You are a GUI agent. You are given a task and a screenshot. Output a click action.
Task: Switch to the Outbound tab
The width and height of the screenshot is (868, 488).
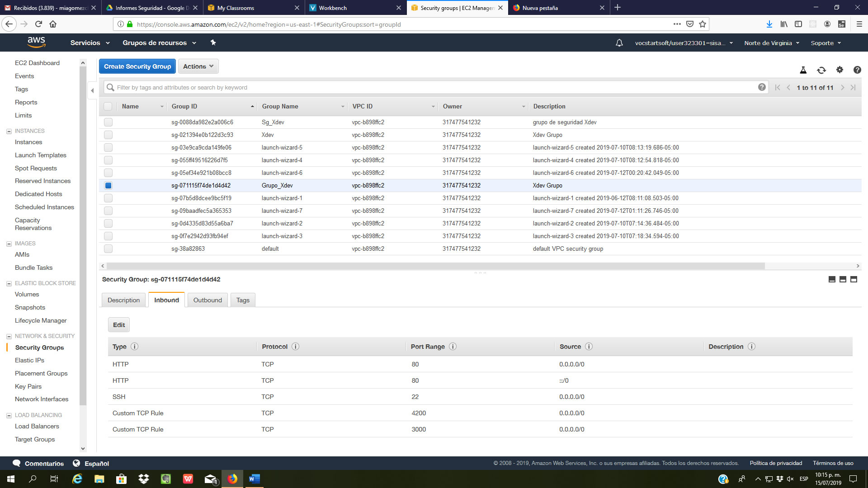click(x=208, y=300)
